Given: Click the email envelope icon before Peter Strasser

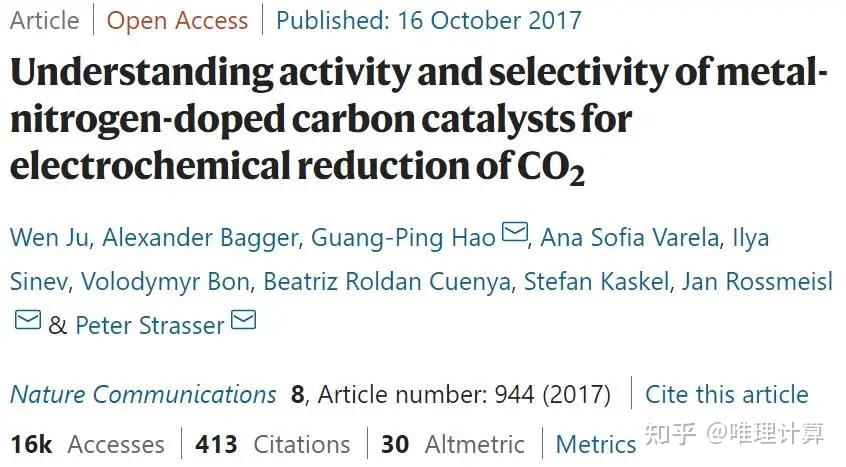Looking at the screenshot, I should (28, 321).
